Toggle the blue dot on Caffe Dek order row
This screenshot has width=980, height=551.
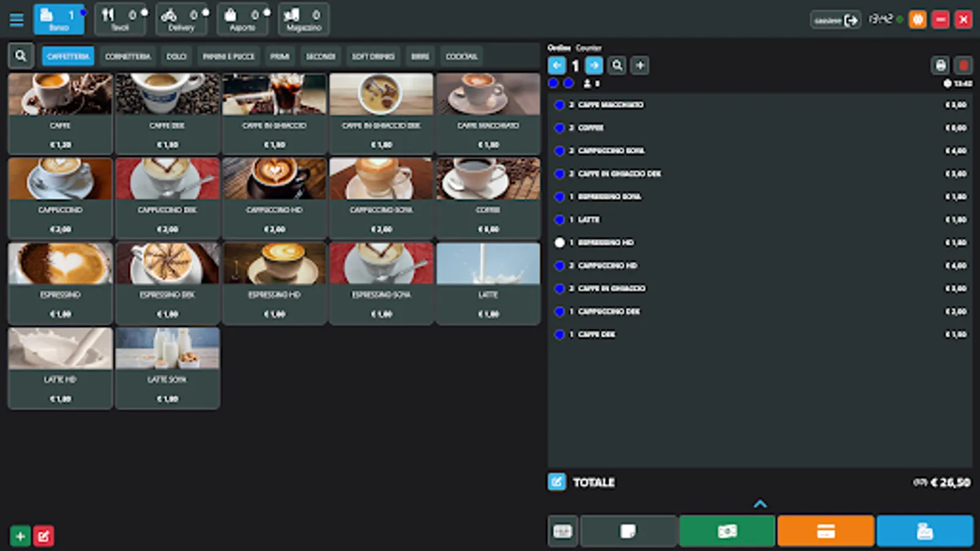[559, 334]
